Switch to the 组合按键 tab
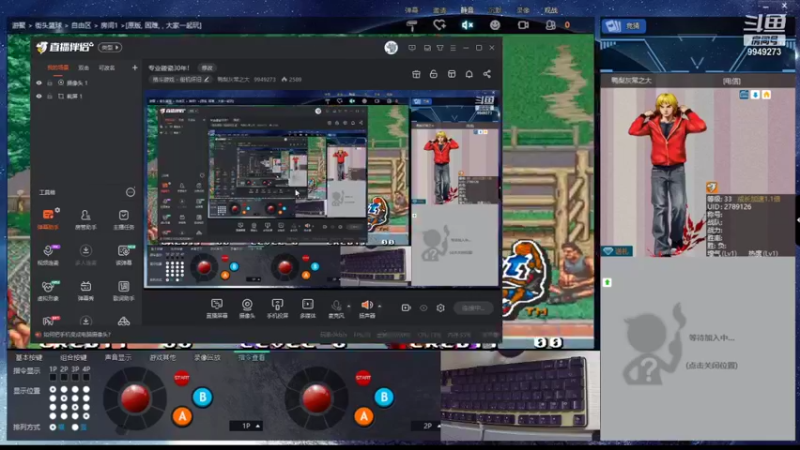Screen dimensions: 800x450 point(73,358)
